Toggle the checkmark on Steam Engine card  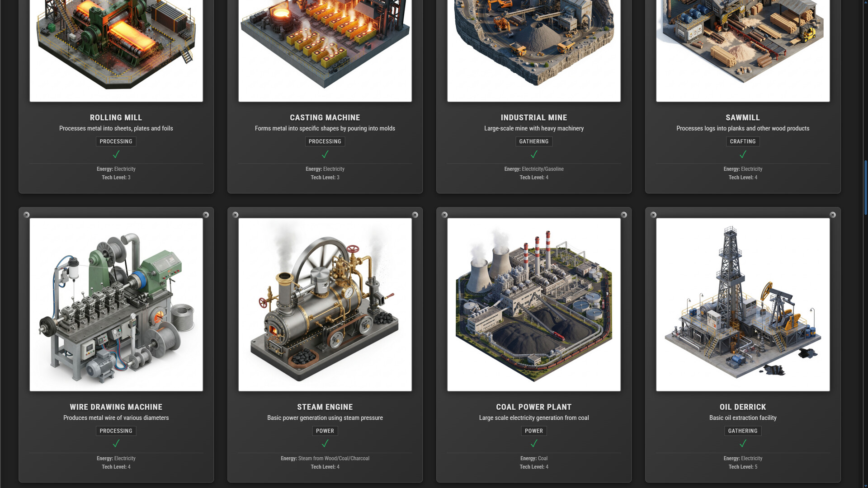[325, 444]
